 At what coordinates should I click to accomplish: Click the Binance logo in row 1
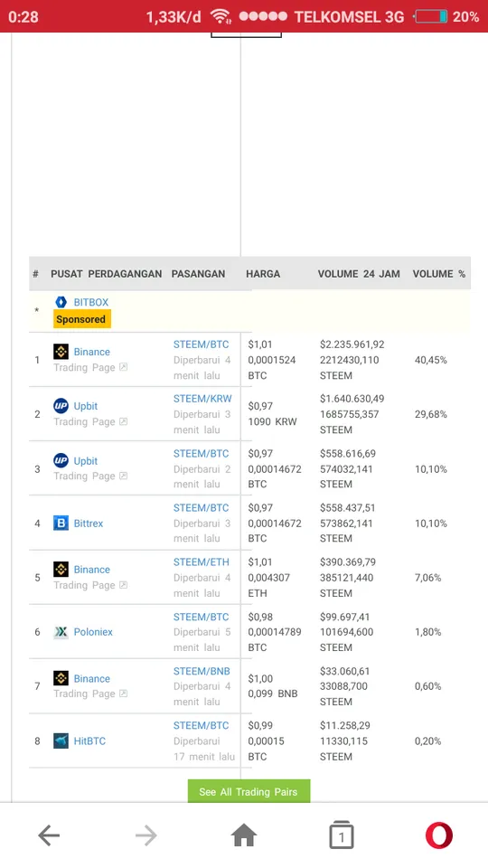[61, 352]
